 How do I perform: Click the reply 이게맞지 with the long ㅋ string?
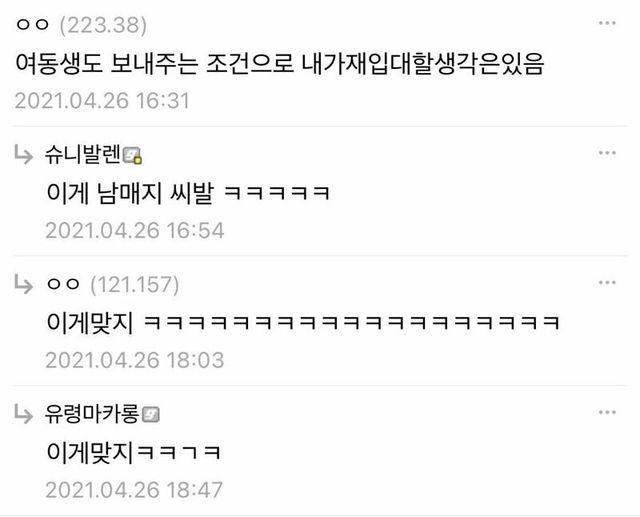[x=303, y=322]
